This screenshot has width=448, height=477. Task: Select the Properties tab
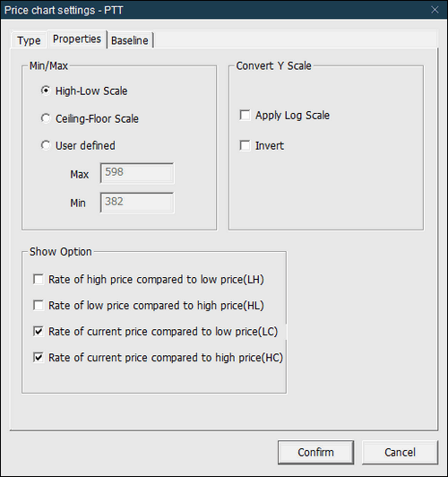[x=76, y=39]
